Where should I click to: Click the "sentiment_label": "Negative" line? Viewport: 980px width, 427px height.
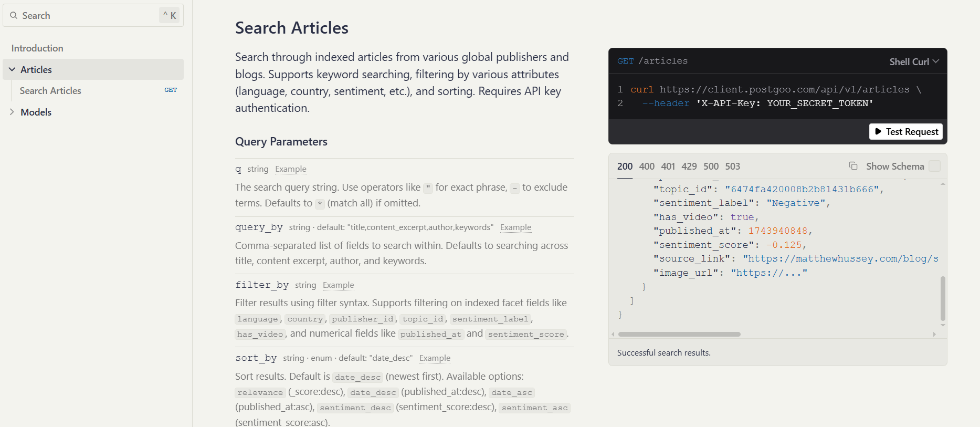(742, 203)
